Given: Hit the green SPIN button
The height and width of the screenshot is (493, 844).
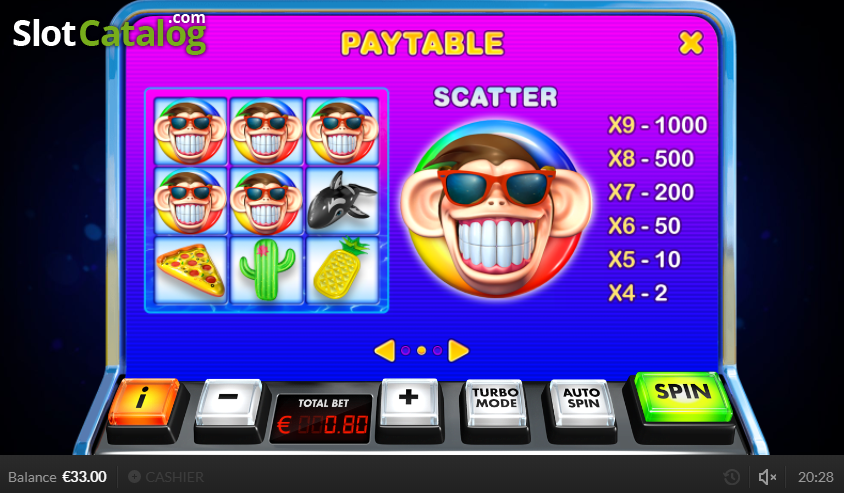Looking at the screenshot, I should click(683, 396).
